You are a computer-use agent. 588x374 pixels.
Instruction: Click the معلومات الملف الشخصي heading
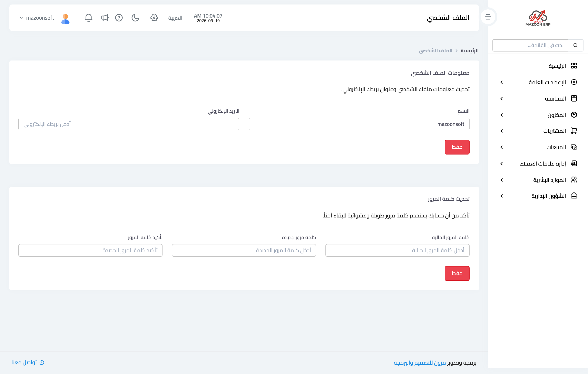[x=440, y=73]
